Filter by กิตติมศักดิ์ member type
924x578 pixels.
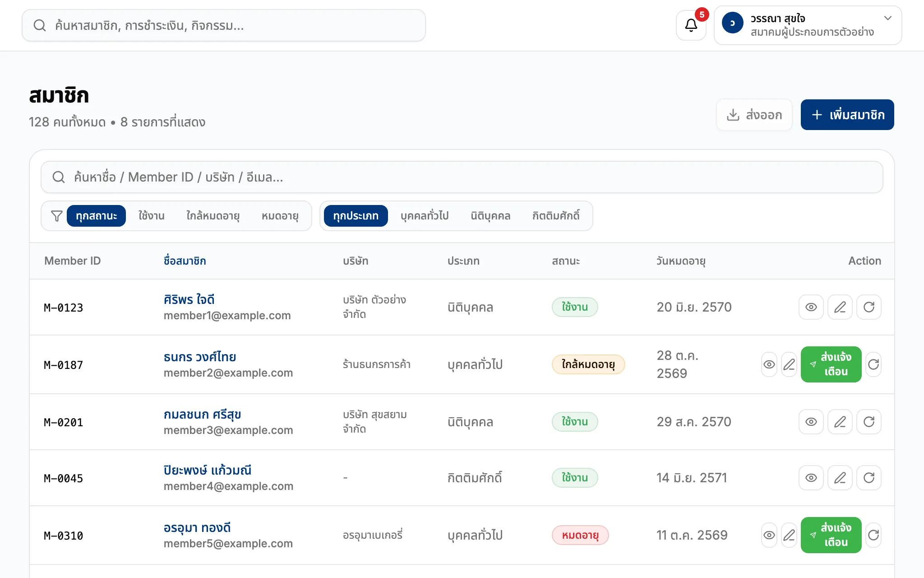(556, 216)
